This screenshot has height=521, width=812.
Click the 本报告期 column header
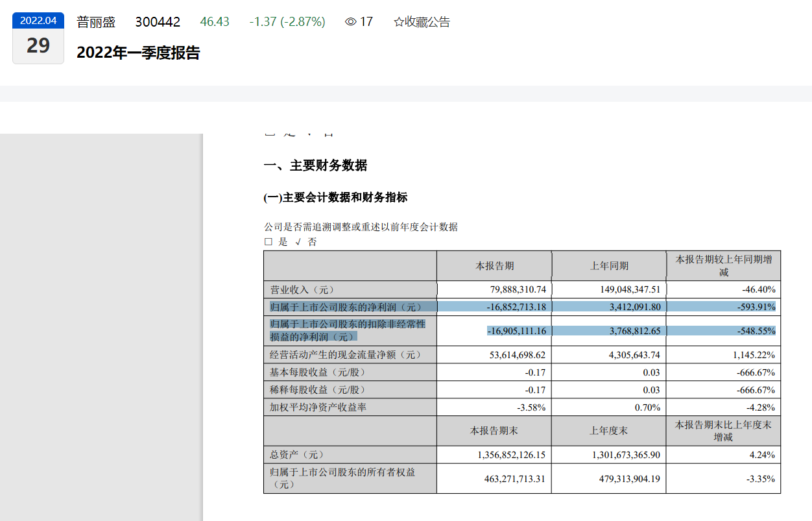click(x=494, y=266)
